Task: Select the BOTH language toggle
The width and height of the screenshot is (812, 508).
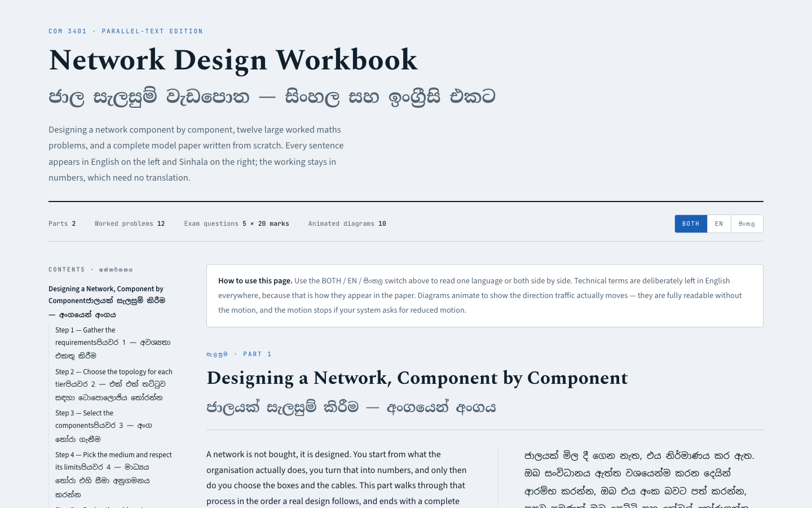Action: [691, 224]
